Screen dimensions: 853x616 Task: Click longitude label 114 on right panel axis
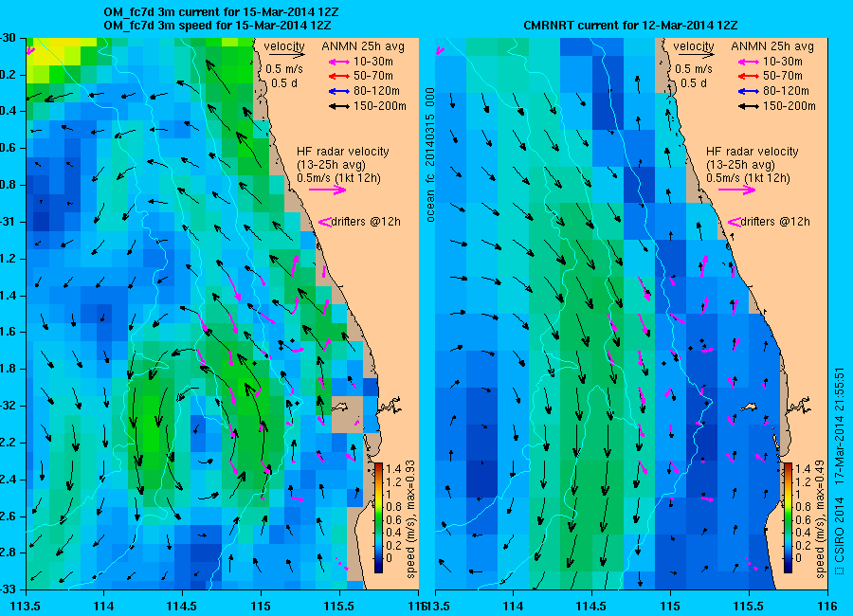[513, 606]
